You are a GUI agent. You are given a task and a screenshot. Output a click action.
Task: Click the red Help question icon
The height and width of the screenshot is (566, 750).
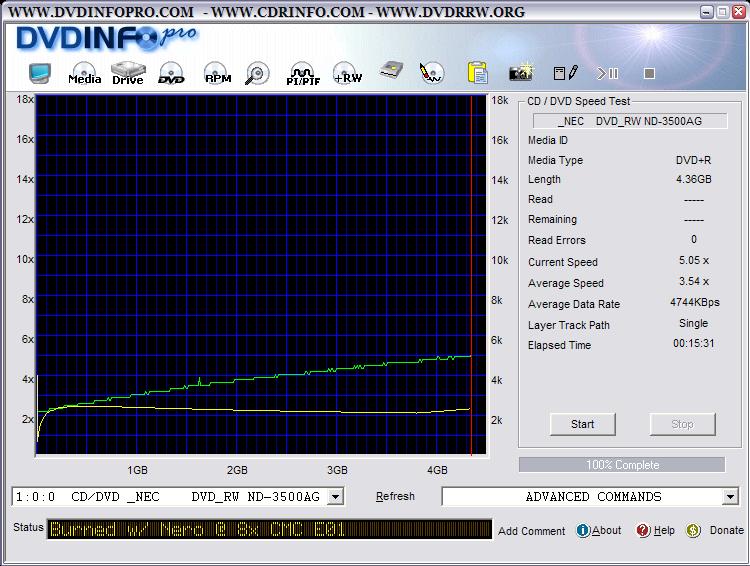click(x=643, y=530)
